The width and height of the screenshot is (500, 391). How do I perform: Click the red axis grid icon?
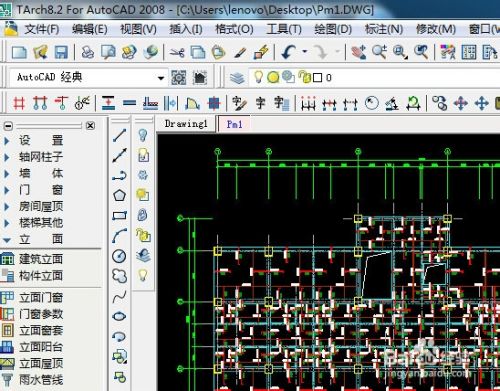coord(19,103)
